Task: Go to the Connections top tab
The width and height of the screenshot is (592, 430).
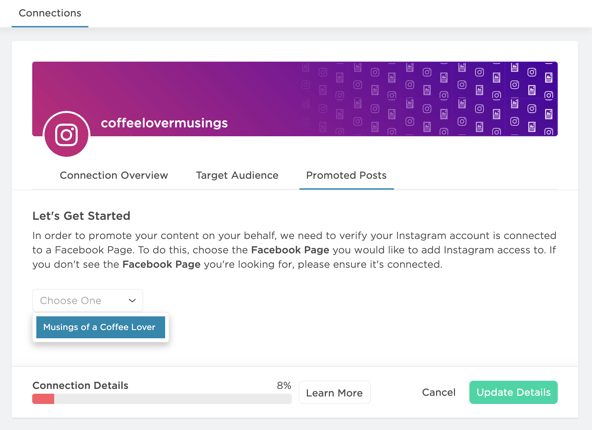Action: [50, 13]
